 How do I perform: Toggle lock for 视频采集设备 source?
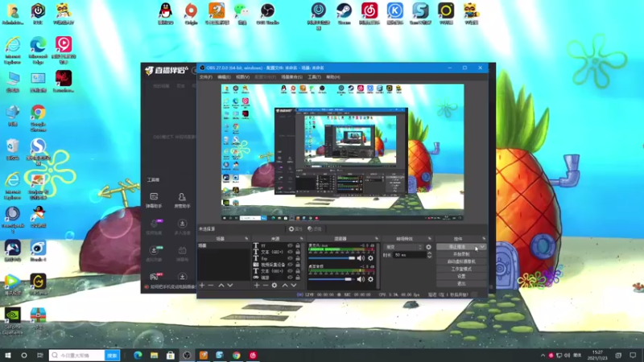coord(298,265)
